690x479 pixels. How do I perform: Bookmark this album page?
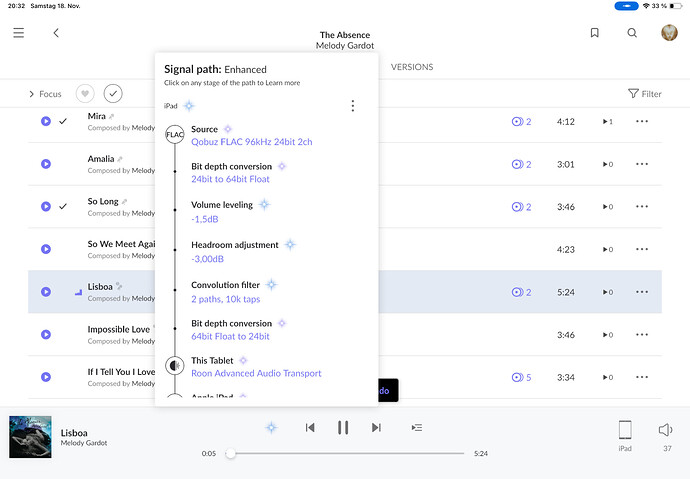(595, 33)
